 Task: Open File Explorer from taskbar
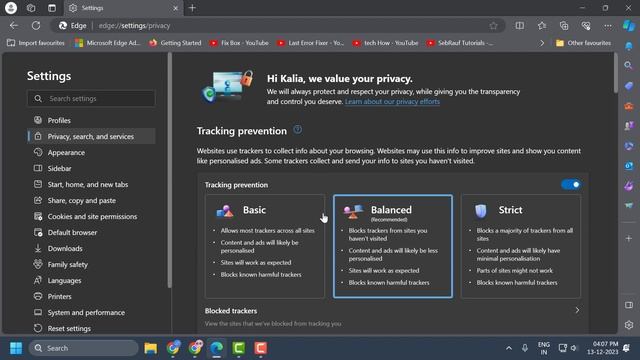pos(151,348)
